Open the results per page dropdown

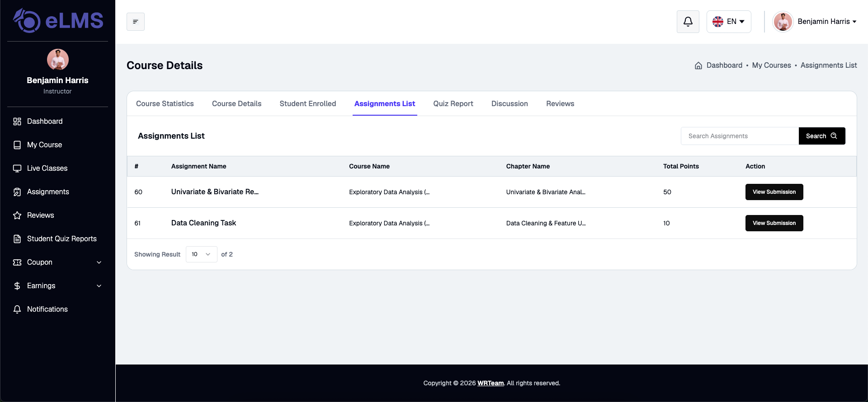pyautogui.click(x=202, y=254)
